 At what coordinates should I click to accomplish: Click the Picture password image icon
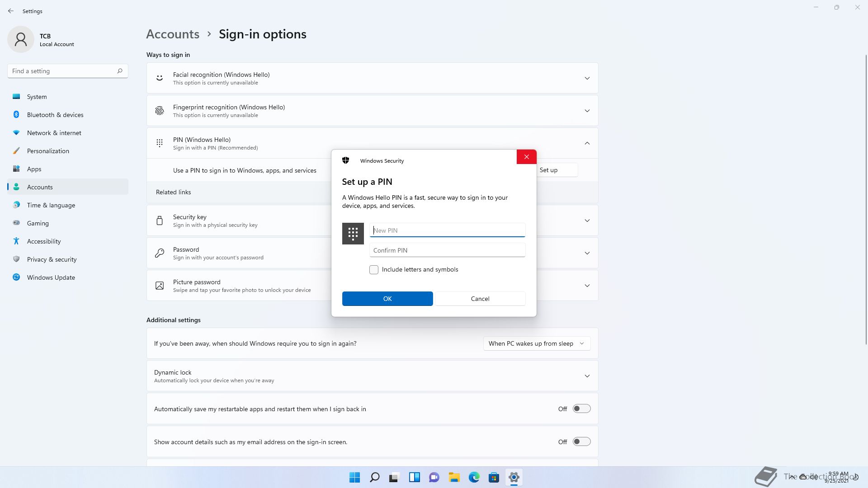[x=160, y=286]
